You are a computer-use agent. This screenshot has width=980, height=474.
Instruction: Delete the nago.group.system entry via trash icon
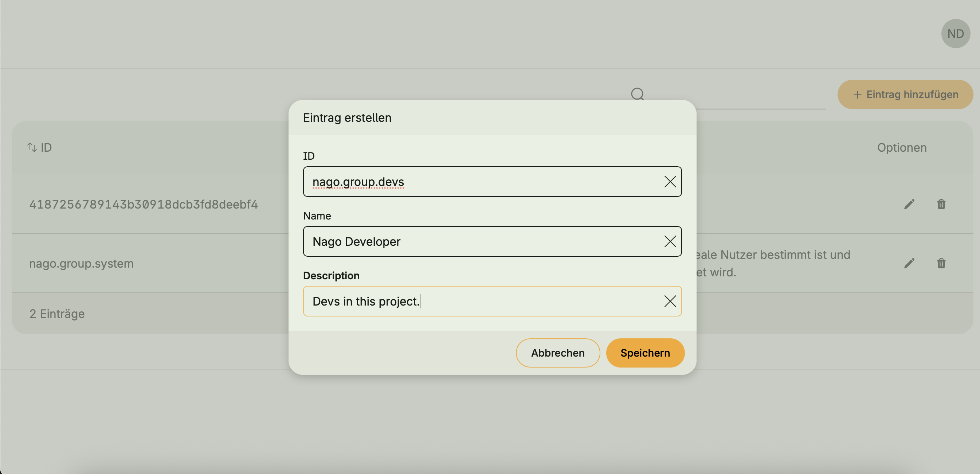pos(941,264)
